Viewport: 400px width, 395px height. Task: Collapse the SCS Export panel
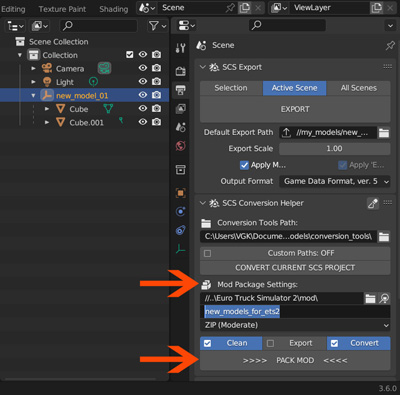point(203,67)
